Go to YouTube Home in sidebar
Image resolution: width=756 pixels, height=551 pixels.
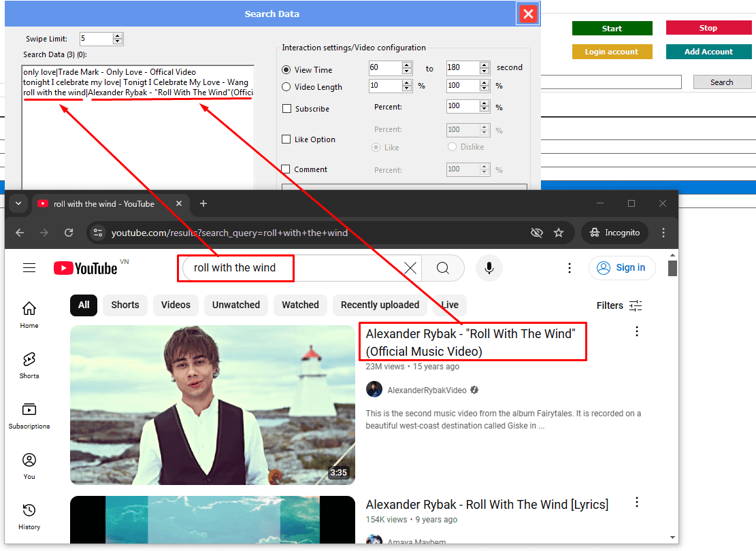click(x=29, y=315)
